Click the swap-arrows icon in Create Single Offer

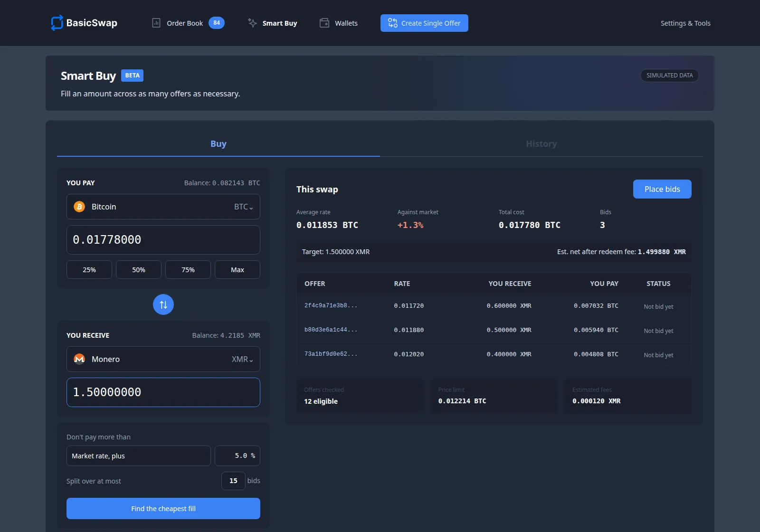(393, 23)
